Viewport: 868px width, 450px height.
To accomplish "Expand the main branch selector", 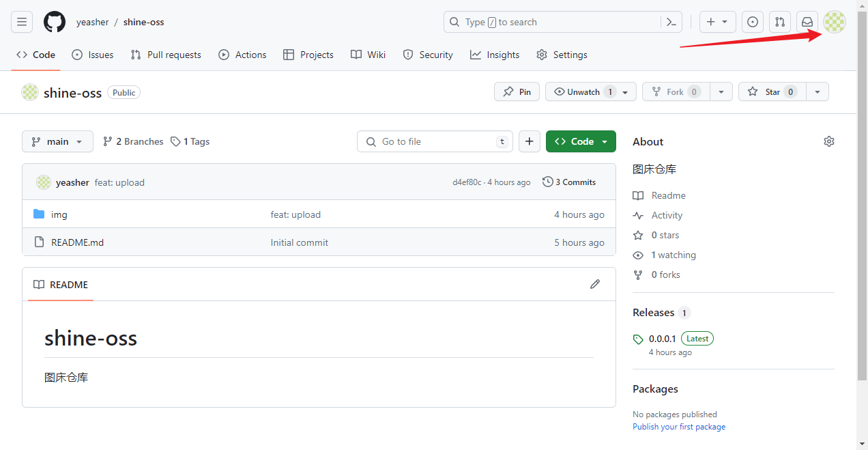I will tap(57, 141).
